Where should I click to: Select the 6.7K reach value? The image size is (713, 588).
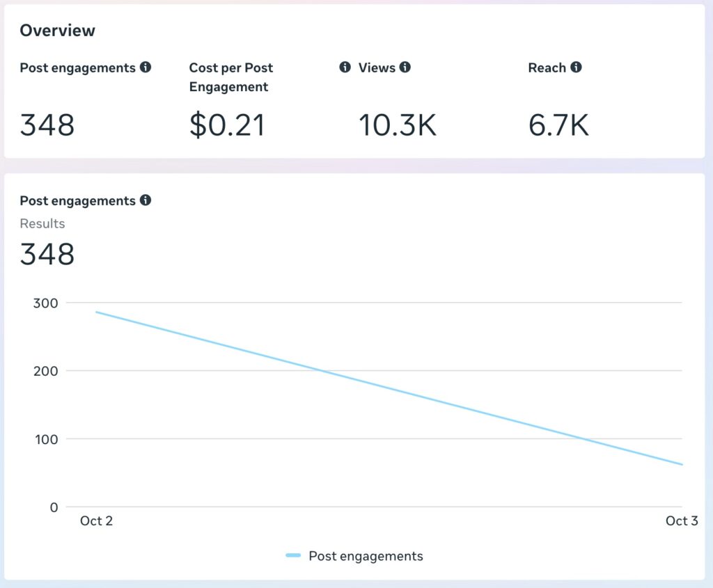pyautogui.click(x=558, y=125)
